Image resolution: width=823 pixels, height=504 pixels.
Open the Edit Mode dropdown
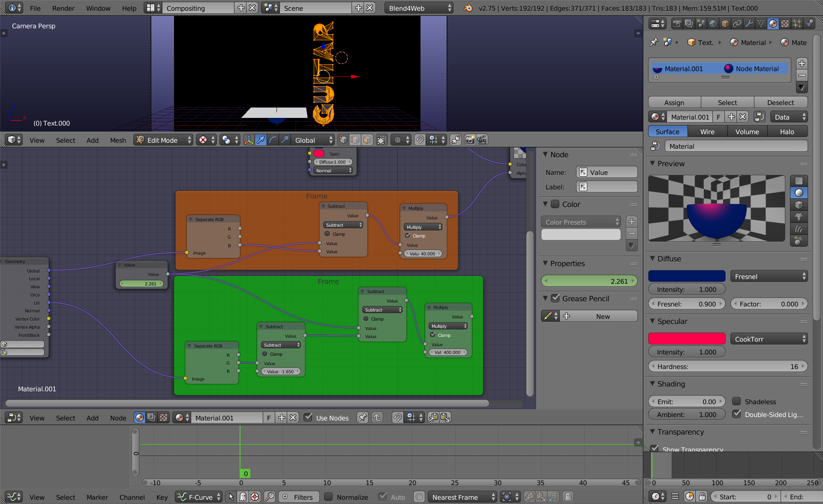pyautogui.click(x=163, y=140)
